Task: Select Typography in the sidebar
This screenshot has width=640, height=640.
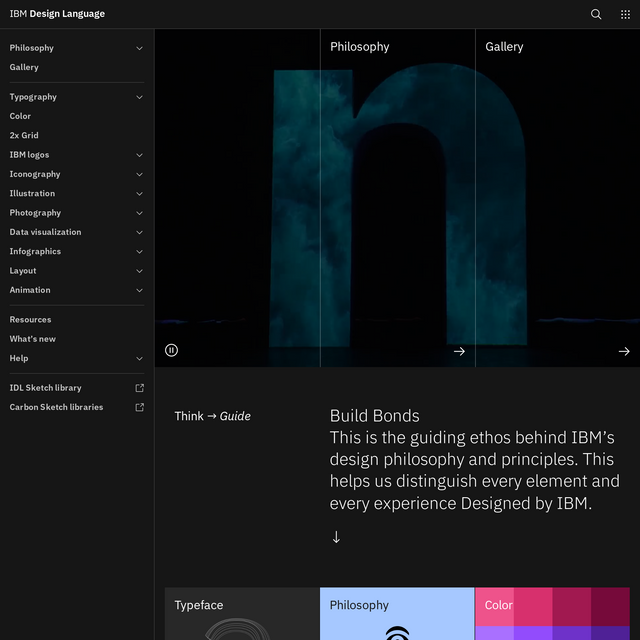Action: click(x=33, y=97)
